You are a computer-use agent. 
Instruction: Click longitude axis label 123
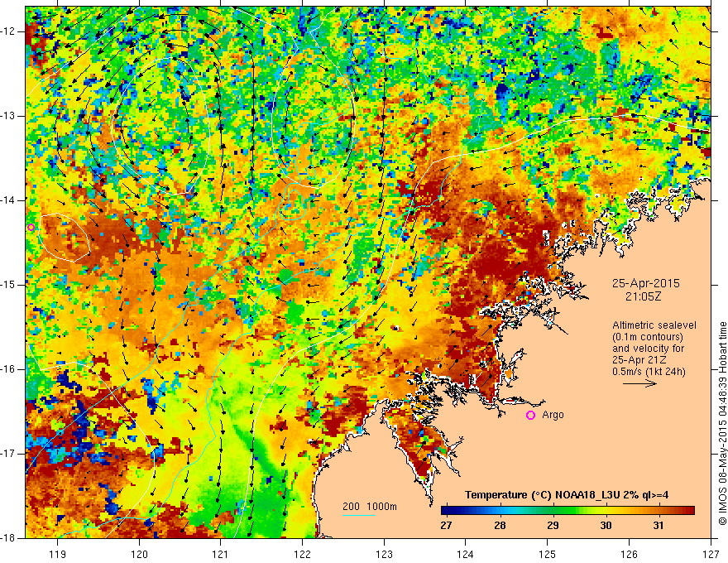(x=384, y=554)
